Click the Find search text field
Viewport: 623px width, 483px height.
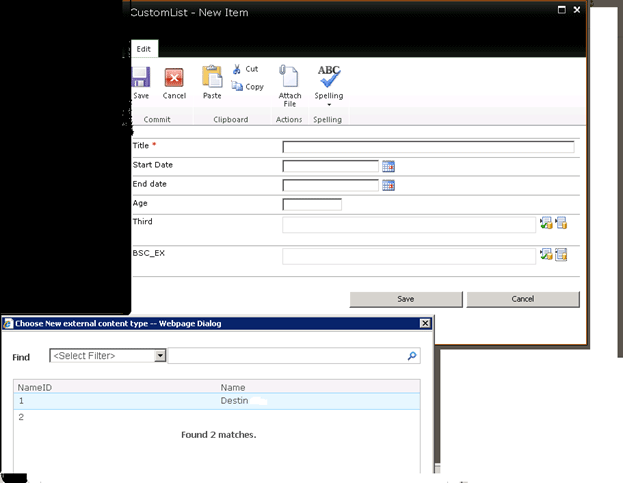coord(286,355)
